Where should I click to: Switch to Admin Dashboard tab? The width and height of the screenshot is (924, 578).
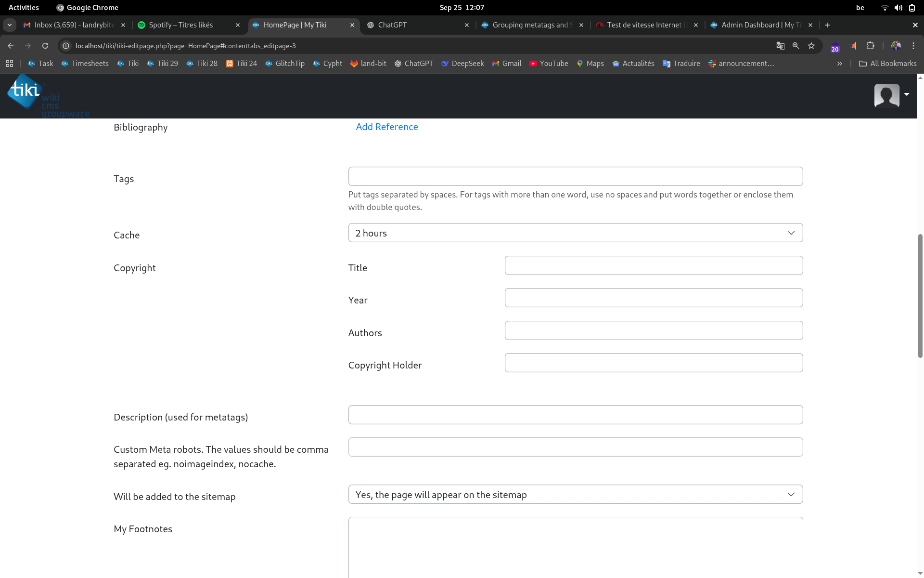point(756,25)
